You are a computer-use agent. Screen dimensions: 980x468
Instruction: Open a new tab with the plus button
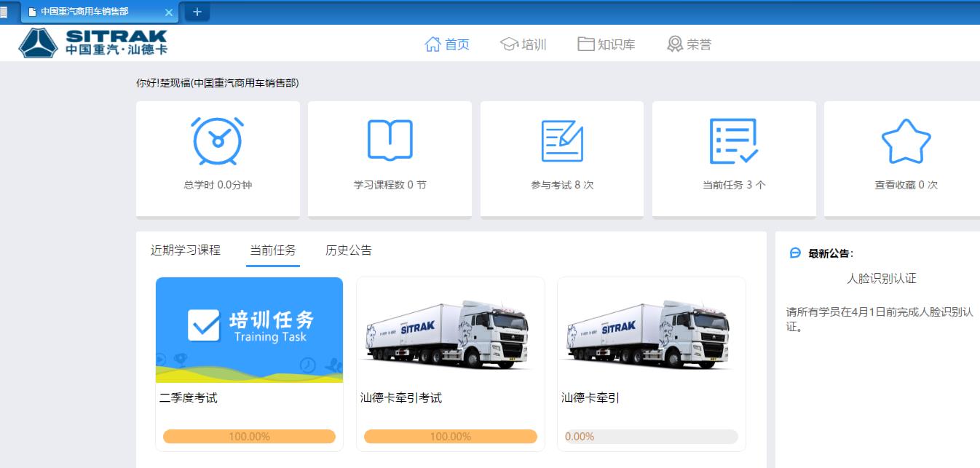197,12
